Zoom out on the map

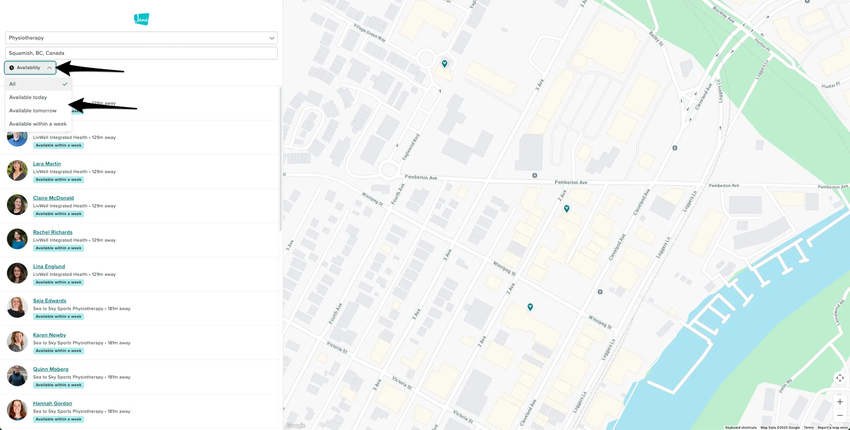click(x=840, y=415)
